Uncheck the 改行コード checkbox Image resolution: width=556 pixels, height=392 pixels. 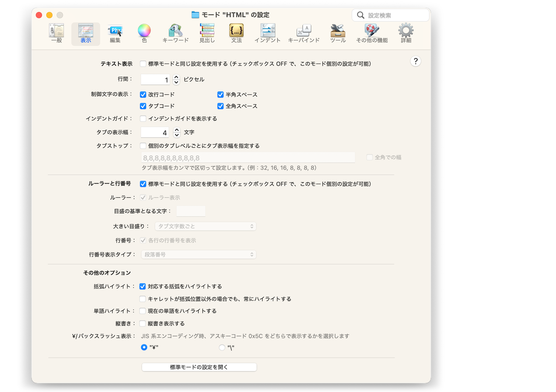[x=143, y=95]
